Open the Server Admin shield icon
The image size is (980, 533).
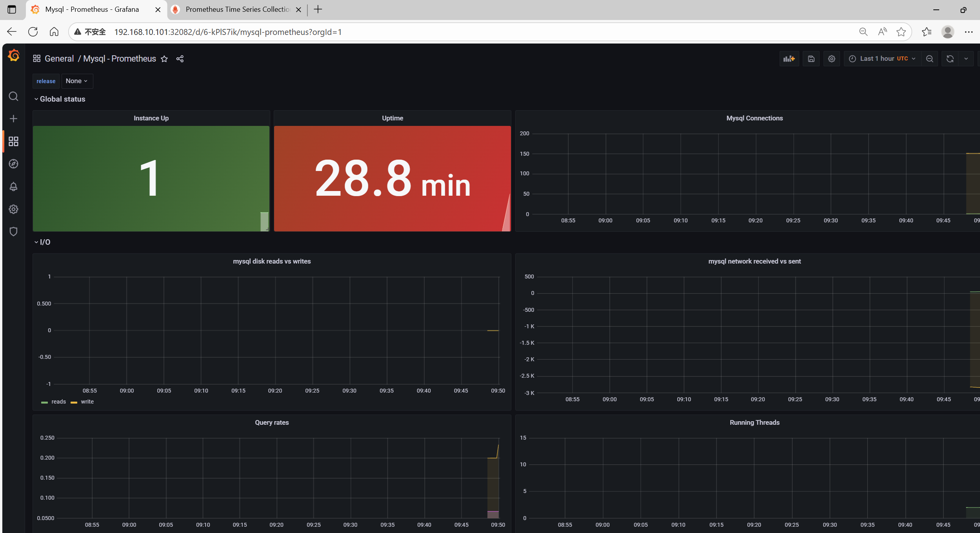[x=13, y=231]
